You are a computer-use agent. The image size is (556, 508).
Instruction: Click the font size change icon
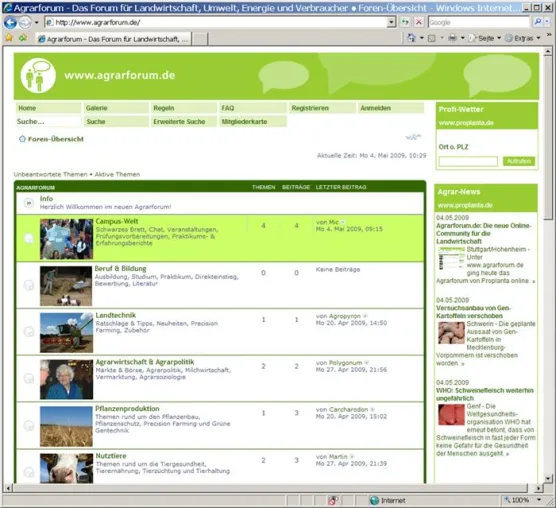click(413, 137)
